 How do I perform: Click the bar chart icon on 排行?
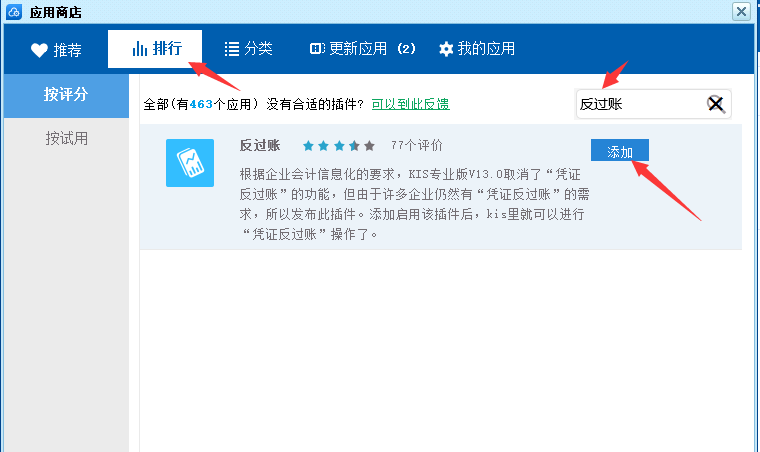click(x=139, y=49)
